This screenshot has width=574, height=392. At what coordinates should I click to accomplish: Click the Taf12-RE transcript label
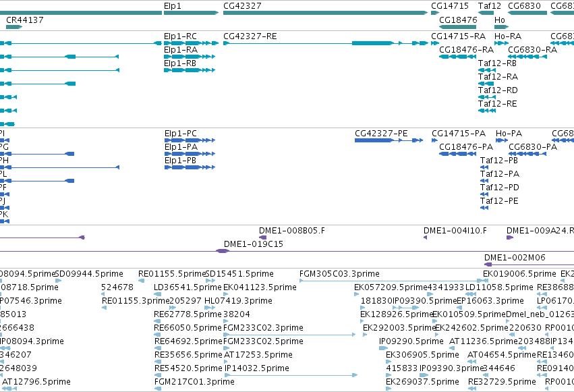click(x=498, y=104)
